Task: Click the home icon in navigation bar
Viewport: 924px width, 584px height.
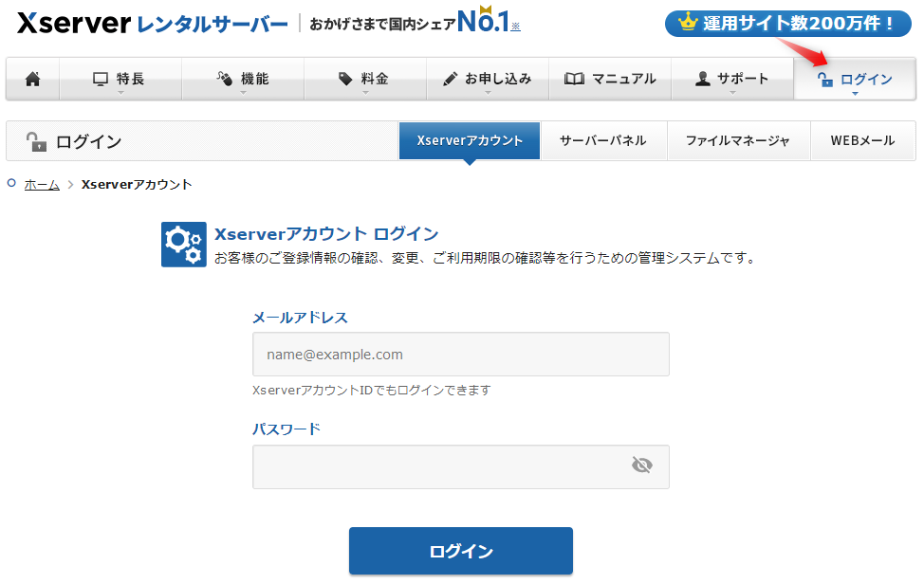Action: [x=32, y=79]
